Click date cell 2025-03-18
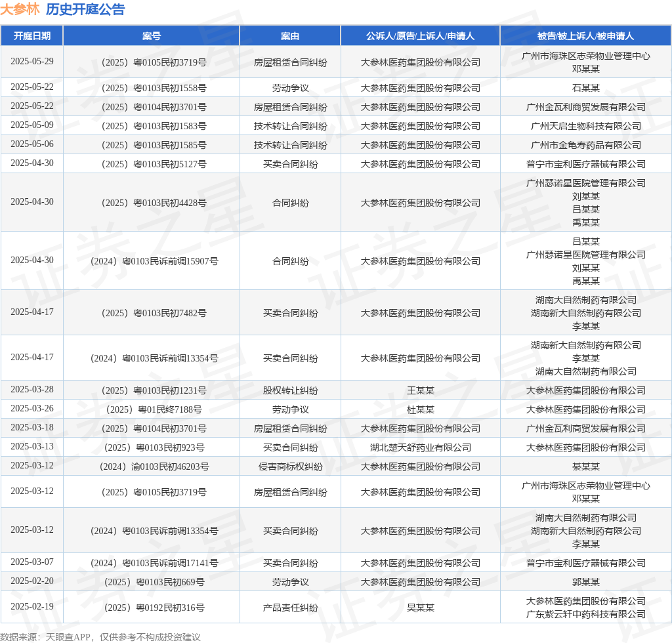 [32, 428]
